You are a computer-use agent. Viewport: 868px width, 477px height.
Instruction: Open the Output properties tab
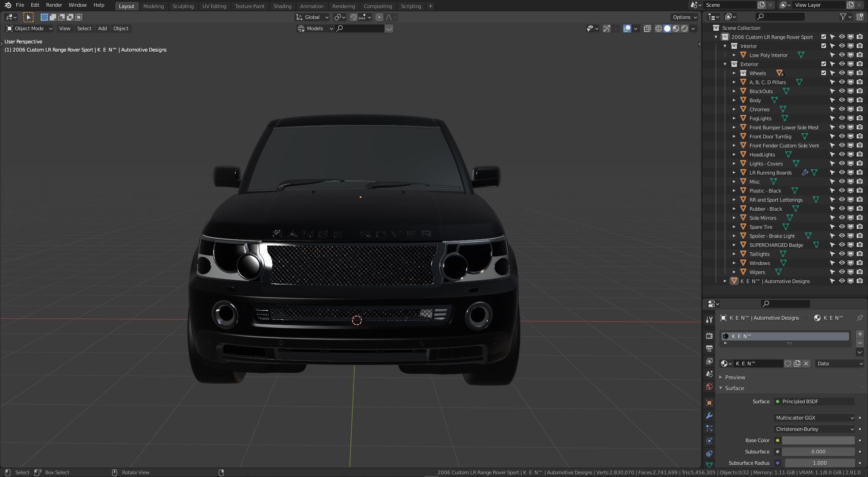(x=709, y=349)
